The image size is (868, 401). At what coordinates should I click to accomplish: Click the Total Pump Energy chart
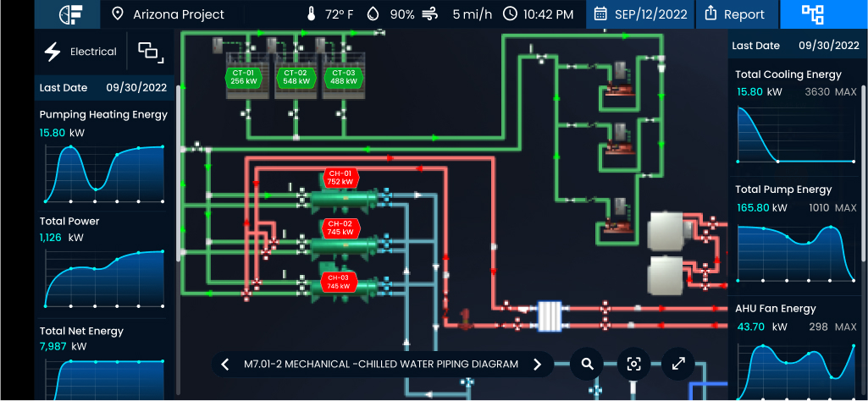[x=795, y=252]
